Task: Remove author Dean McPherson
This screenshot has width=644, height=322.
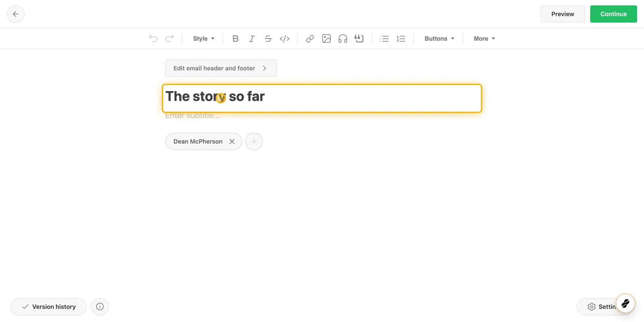Action: click(232, 142)
